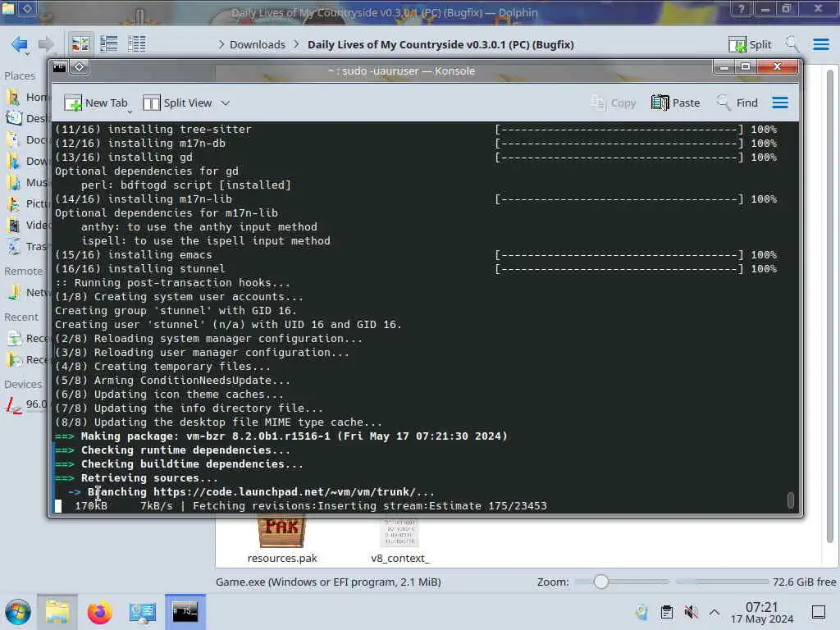
Task: Go back in Dolphin navigation
Action: (x=20, y=44)
